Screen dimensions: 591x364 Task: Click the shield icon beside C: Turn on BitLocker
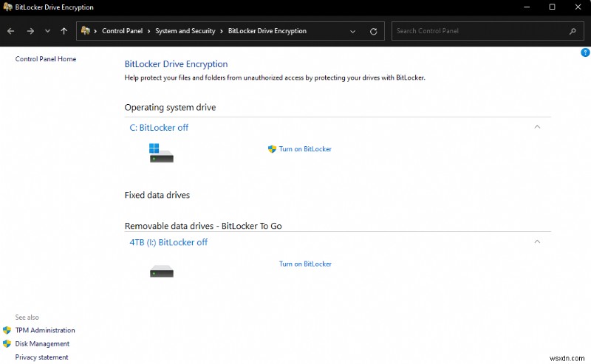coord(272,149)
